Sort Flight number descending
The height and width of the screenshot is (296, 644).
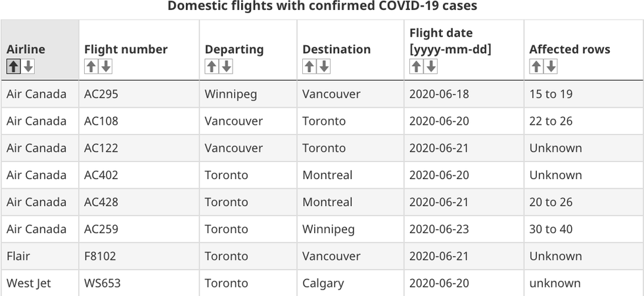105,66
